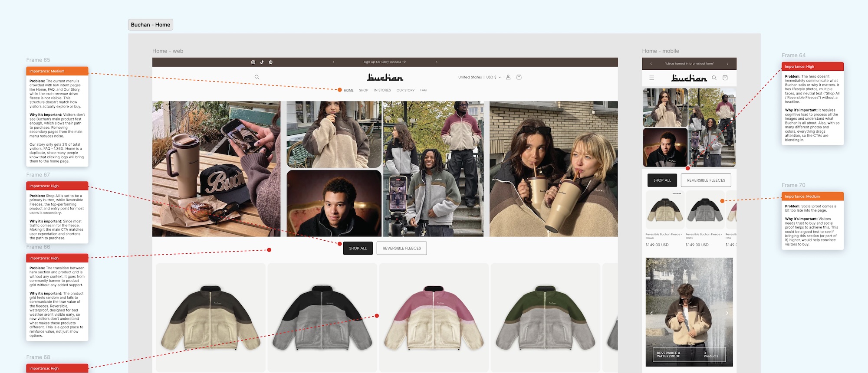
Task: Select web hero portrait of man on red chair
Action: click(x=334, y=203)
